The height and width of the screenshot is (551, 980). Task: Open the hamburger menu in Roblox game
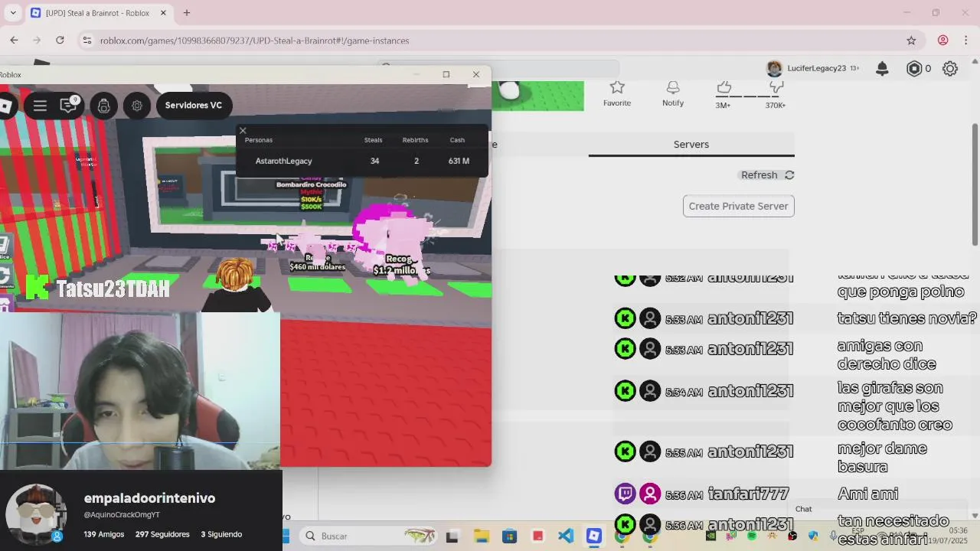pos(40,106)
